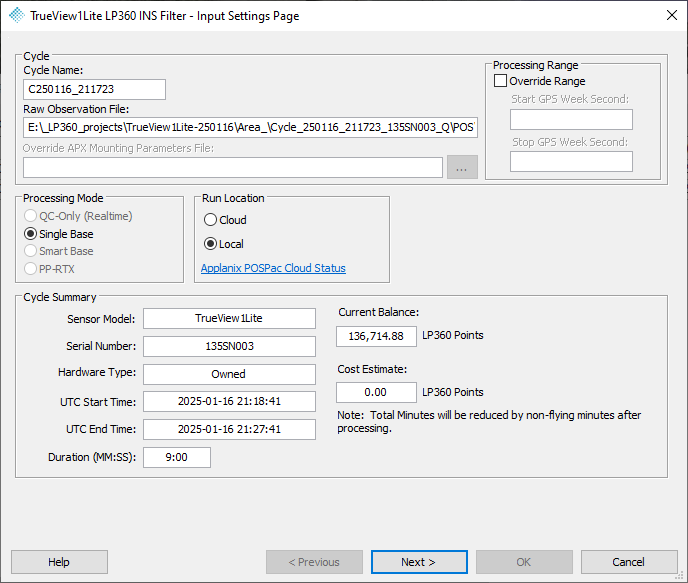Click the Current Balance value 136,714.88
Viewport: 688px width, 583px height.
(376, 336)
